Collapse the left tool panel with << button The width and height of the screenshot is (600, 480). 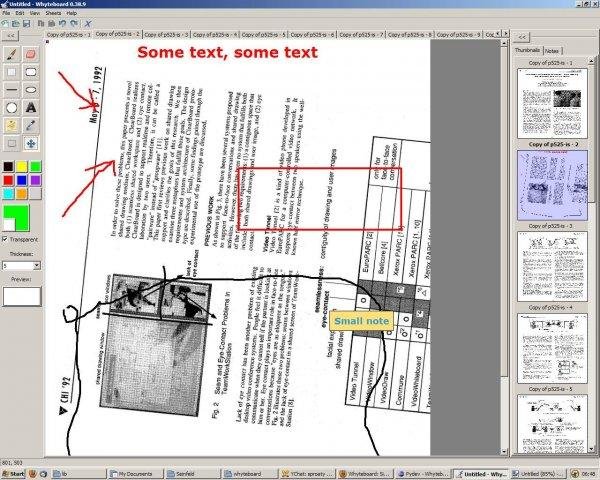click(11, 36)
